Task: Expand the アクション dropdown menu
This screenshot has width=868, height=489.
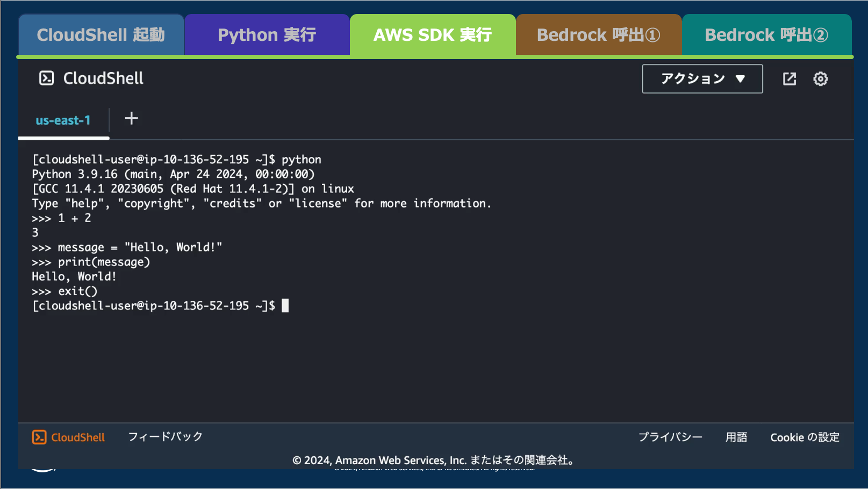Action: (702, 79)
